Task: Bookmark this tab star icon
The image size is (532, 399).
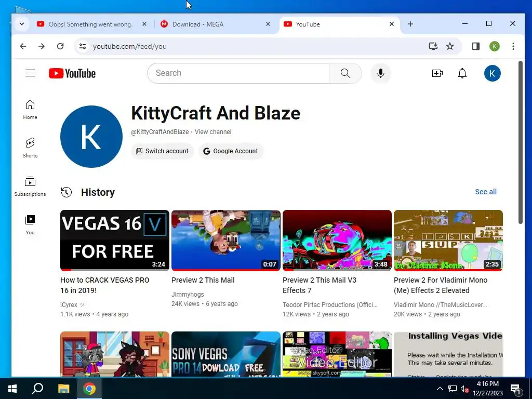Action: pos(450,46)
